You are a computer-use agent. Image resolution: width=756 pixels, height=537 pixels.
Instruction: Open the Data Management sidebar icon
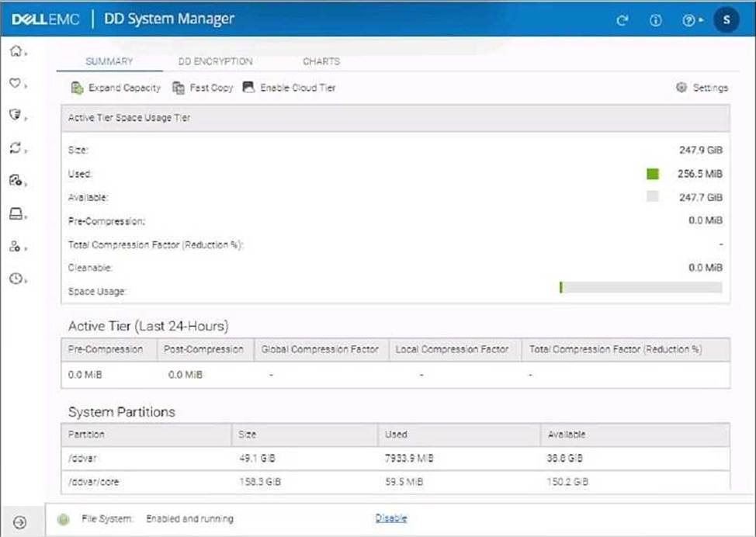(16, 180)
